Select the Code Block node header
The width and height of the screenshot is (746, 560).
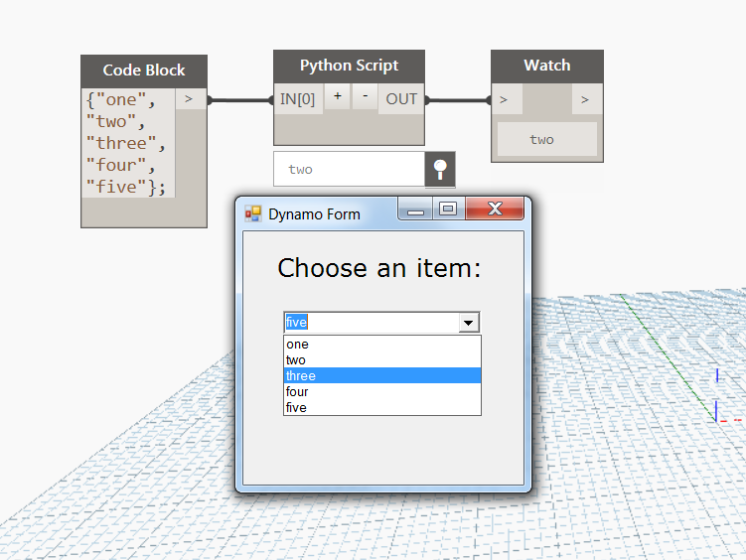(x=144, y=70)
